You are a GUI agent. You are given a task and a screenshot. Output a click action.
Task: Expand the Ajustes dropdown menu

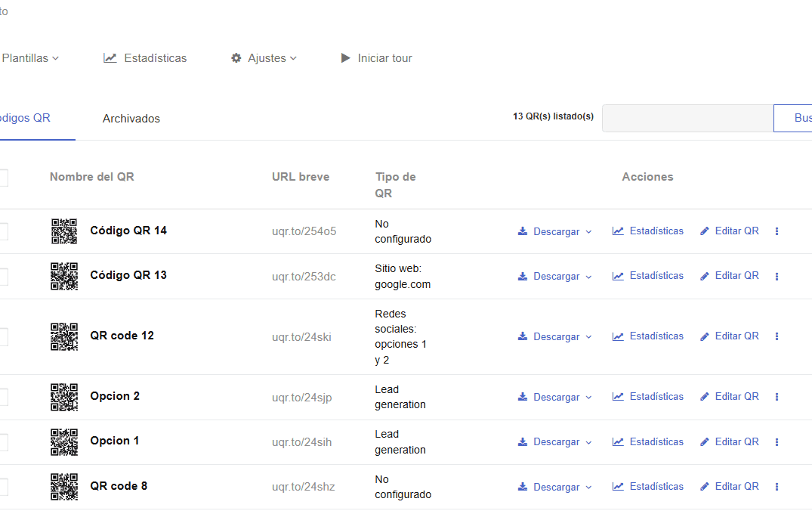pyautogui.click(x=264, y=58)
